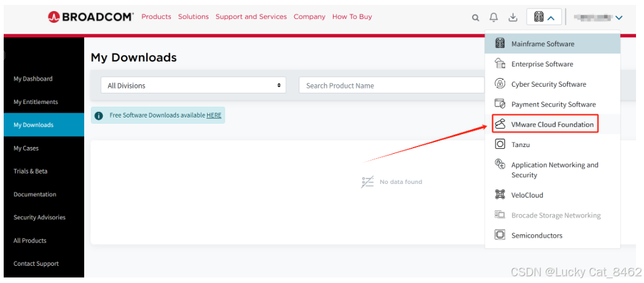
Task: Click the Cyber Security Software icon
Action: coord(500,84)
